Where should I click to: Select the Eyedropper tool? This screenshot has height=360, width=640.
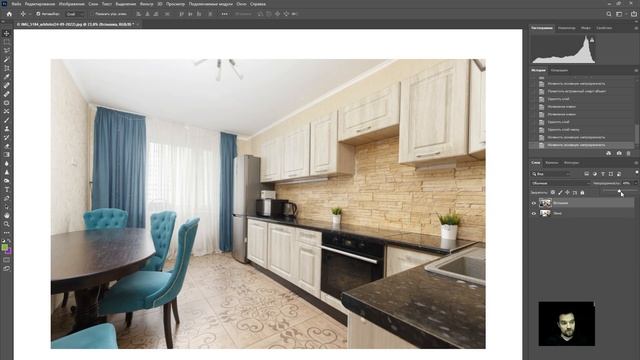click(x=7, y=77)
